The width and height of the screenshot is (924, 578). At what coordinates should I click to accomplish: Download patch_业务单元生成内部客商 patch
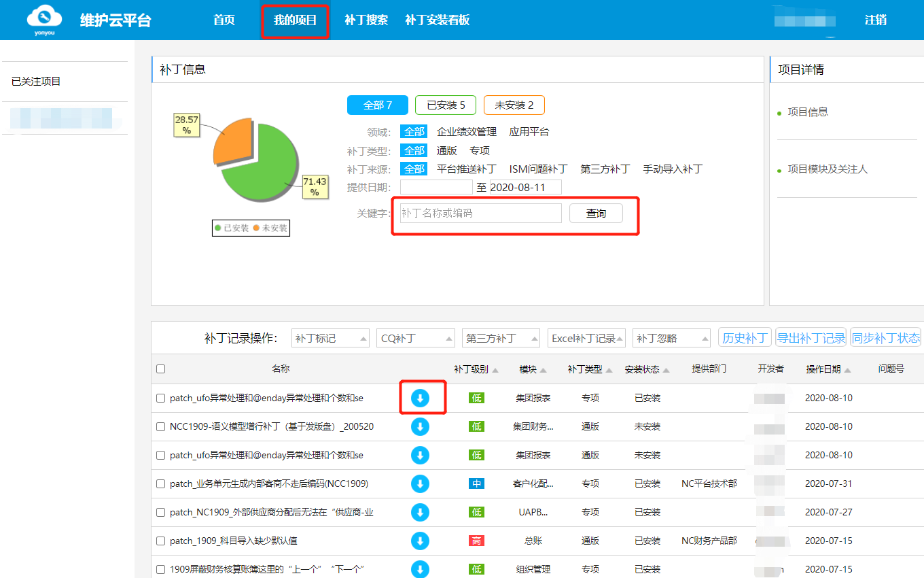(420, 483)
